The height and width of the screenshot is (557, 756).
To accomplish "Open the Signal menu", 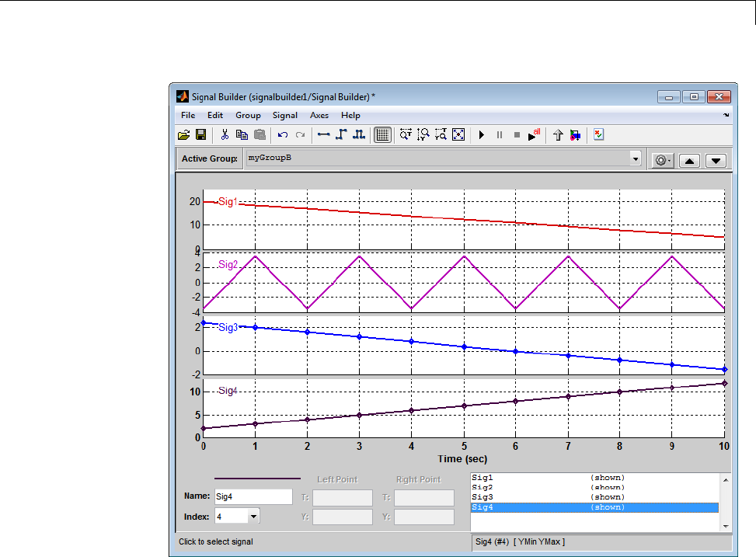I will [x=284, y=115].
